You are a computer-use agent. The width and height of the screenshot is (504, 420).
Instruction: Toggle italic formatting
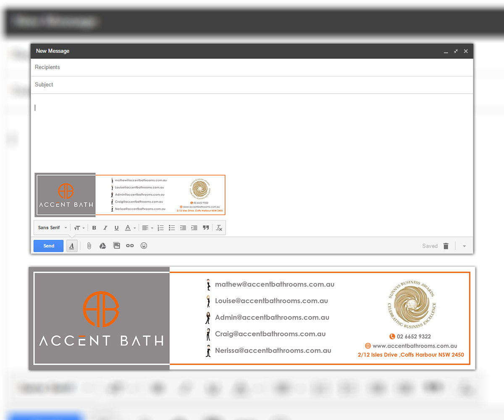105,228
